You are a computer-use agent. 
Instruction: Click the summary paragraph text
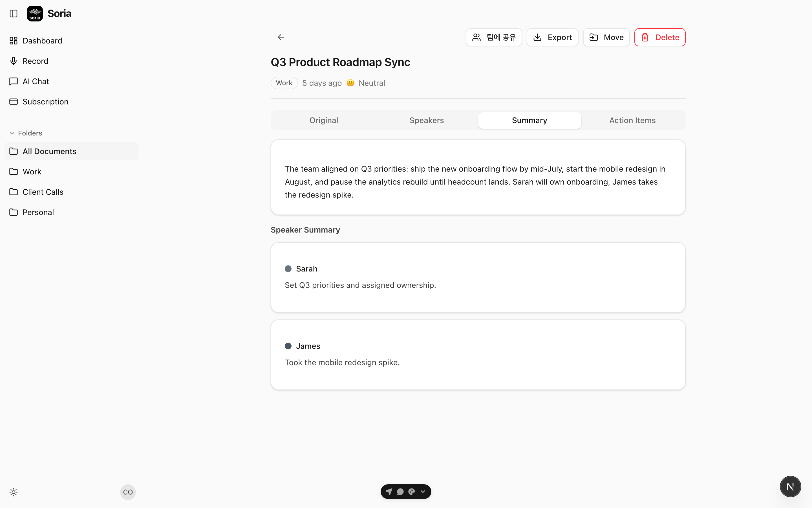click(x=475, y=182)
